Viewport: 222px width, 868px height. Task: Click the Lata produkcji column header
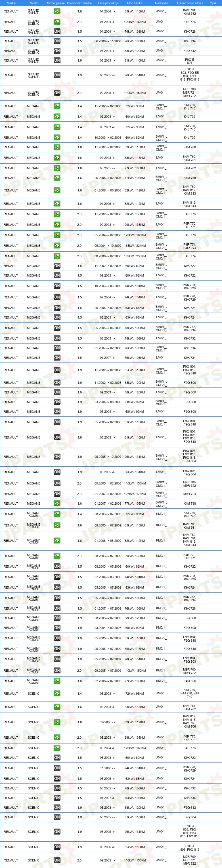coord(108,3)
